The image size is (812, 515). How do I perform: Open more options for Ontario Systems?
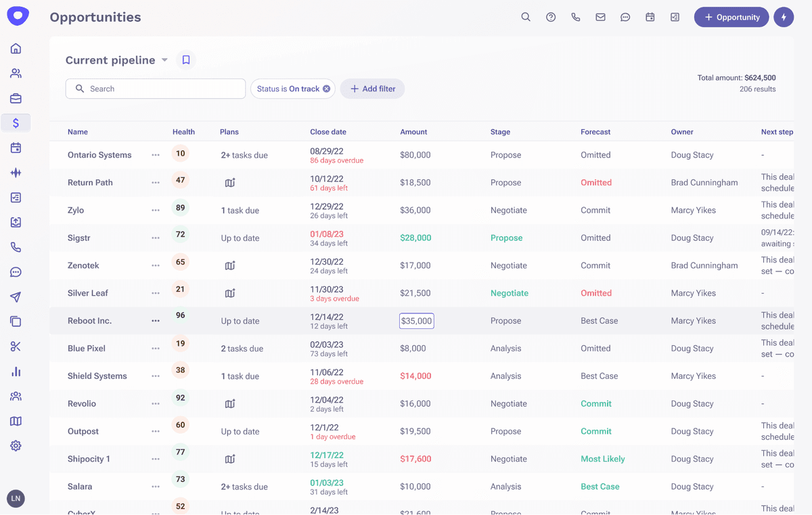(156, 155)
